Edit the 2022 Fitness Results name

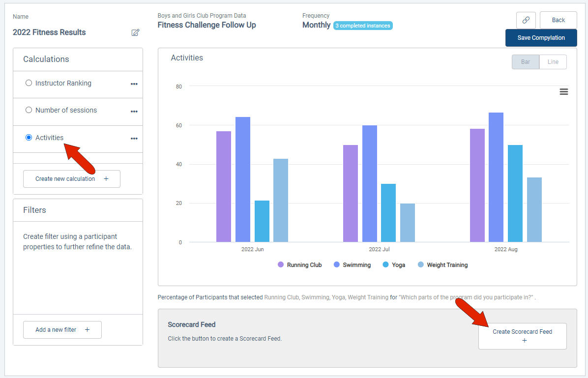click(x=135, y=32)
